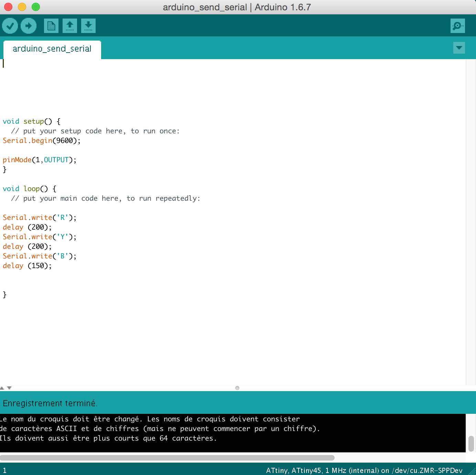The height and width of the screenshot is (475, 476).
Task: Collapse the editor using the up triangle
Action: [x=2, y=388]
